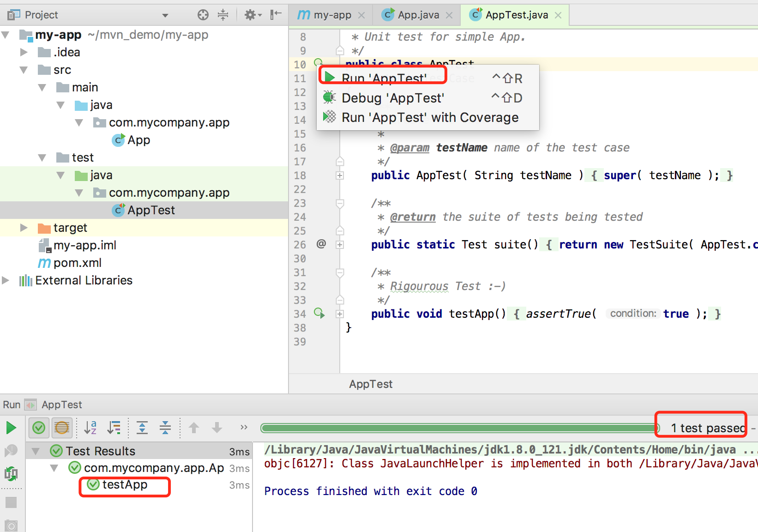Fold the javadoc comment at line 23
The height and width of the screenshot is (532, 758).
(340, 203)
